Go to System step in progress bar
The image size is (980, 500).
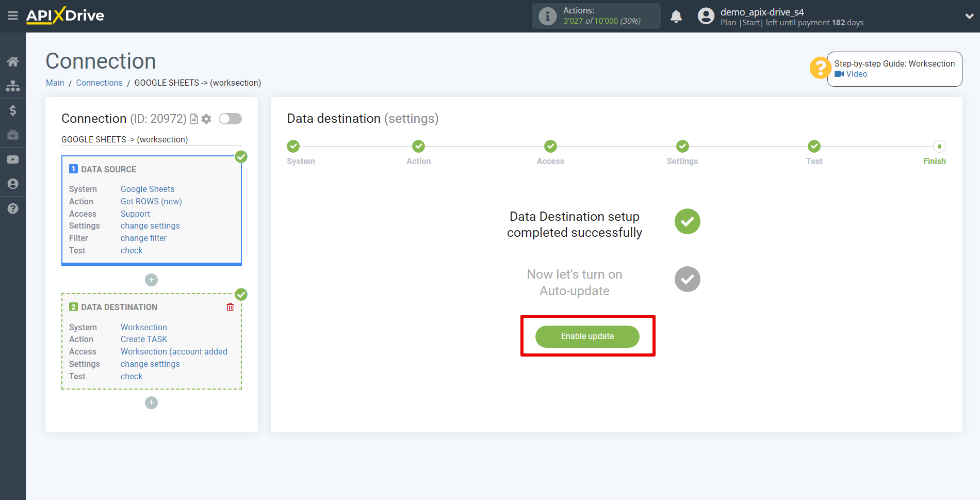pos(293,147)
